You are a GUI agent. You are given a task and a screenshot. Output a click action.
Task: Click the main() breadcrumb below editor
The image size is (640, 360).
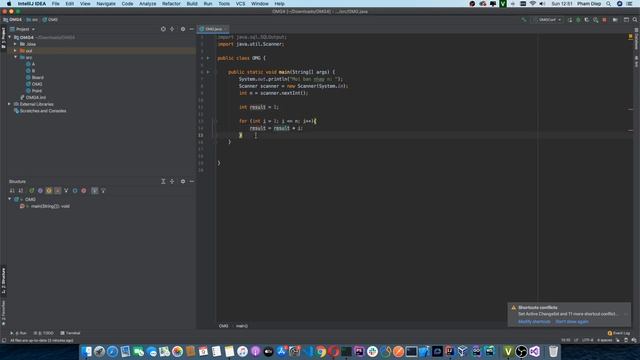pyautogui.click(x=242, y=326)
